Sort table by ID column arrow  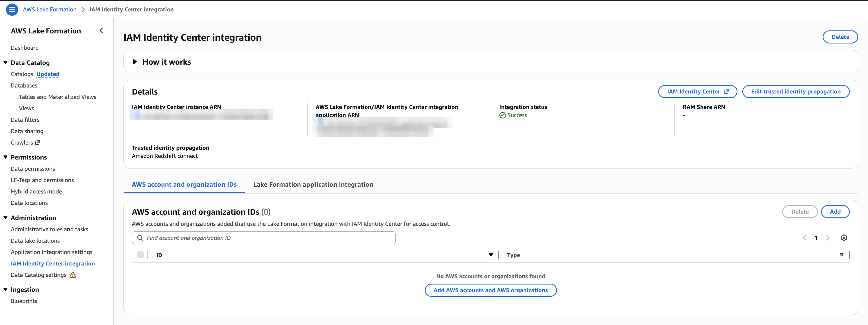[491, 255]
